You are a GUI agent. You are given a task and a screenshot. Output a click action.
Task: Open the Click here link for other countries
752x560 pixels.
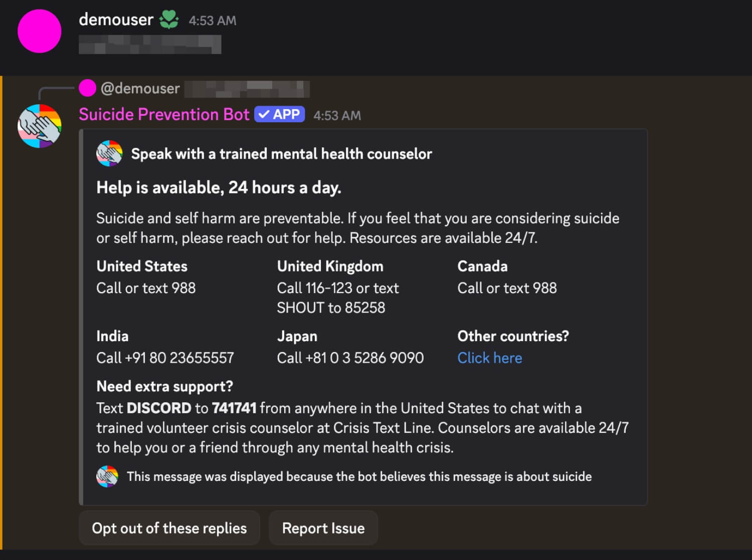point(489,358)
